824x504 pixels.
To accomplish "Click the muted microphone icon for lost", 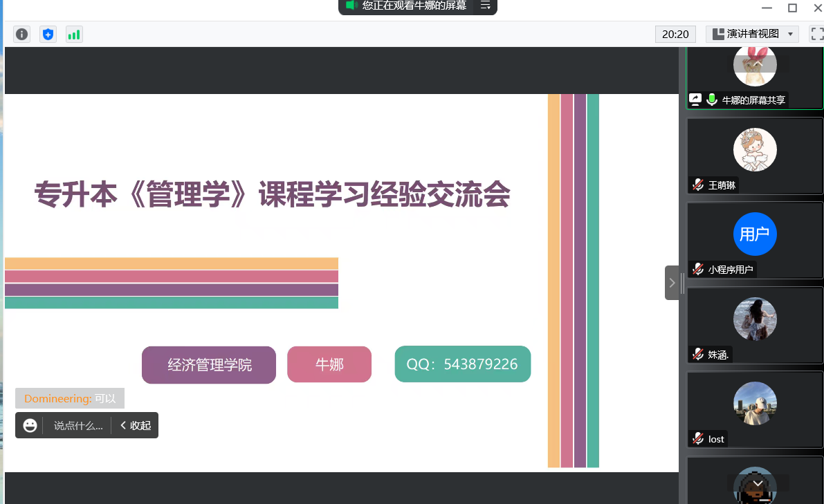I will click(698, 439).
